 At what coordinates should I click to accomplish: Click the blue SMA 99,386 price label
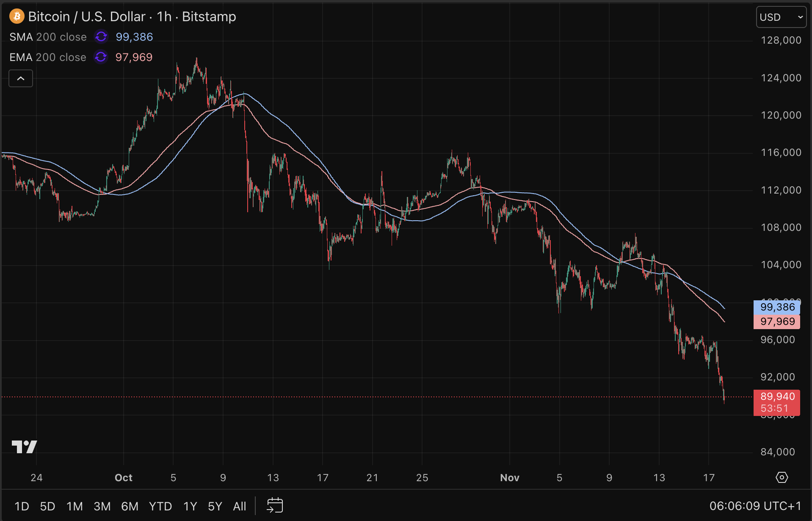point(776,307)
